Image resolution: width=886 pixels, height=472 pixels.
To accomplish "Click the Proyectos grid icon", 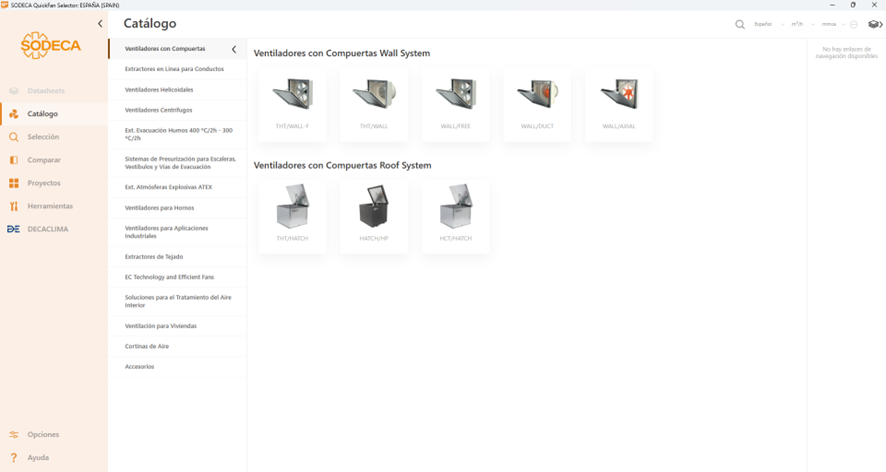I will (x=14, y=183).
